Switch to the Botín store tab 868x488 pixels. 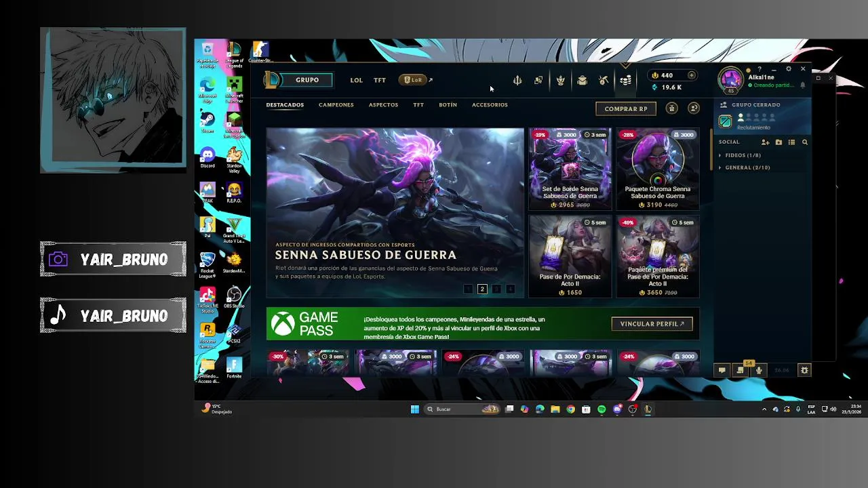tap(448, 105)
